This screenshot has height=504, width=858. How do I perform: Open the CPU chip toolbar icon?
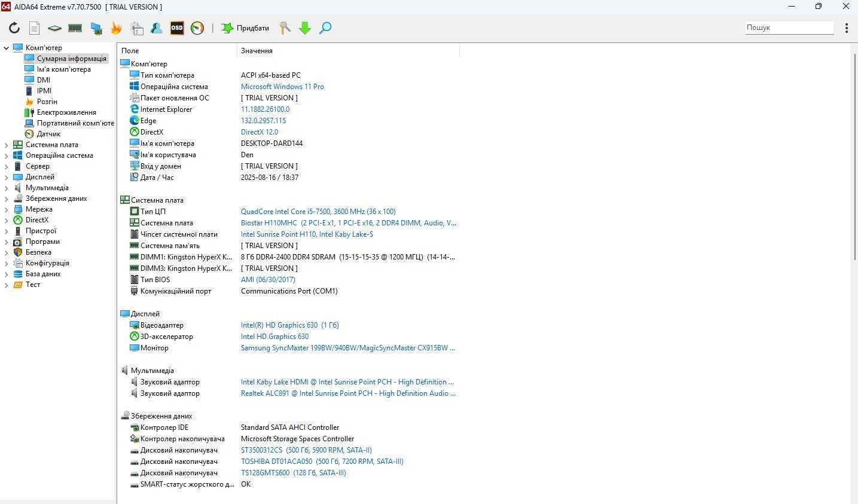click(x=54, y=28)
